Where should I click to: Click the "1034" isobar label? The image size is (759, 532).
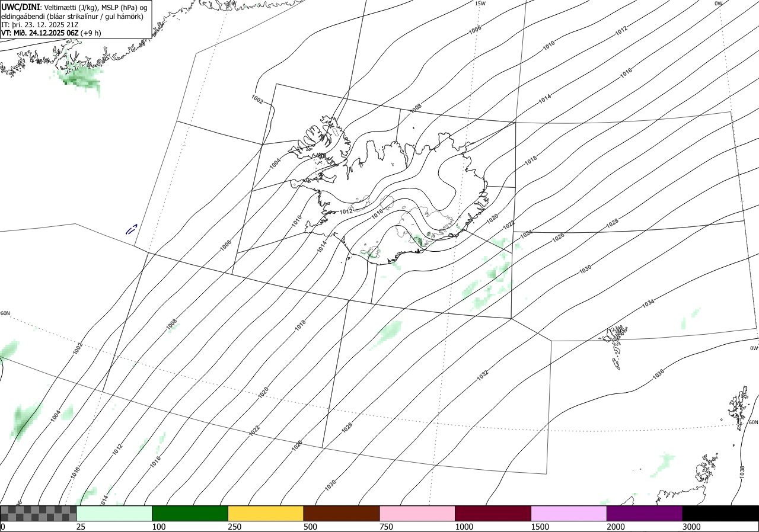pos(648,303)
